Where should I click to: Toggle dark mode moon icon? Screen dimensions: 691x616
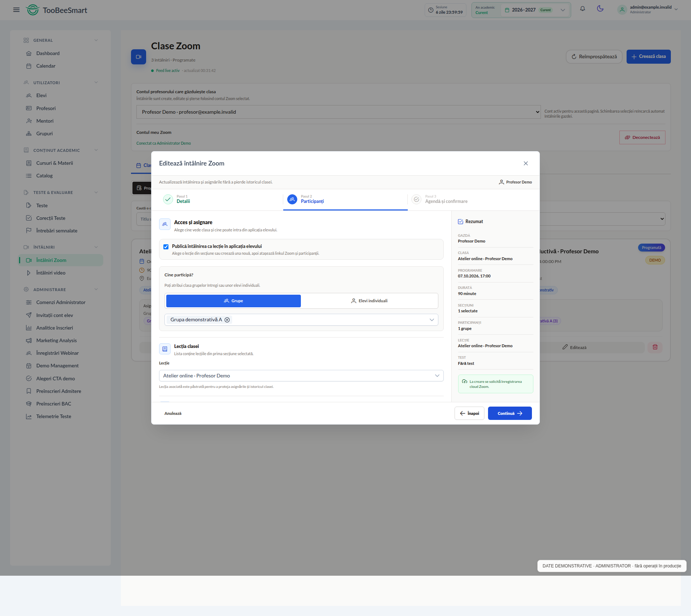[x=600, y=9]
